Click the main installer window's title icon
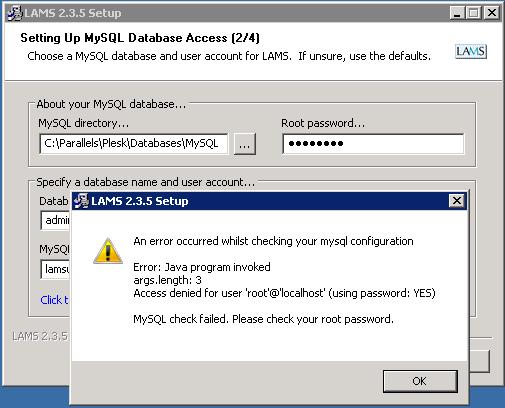The image size is (505, 408). (x=15, y=13)
